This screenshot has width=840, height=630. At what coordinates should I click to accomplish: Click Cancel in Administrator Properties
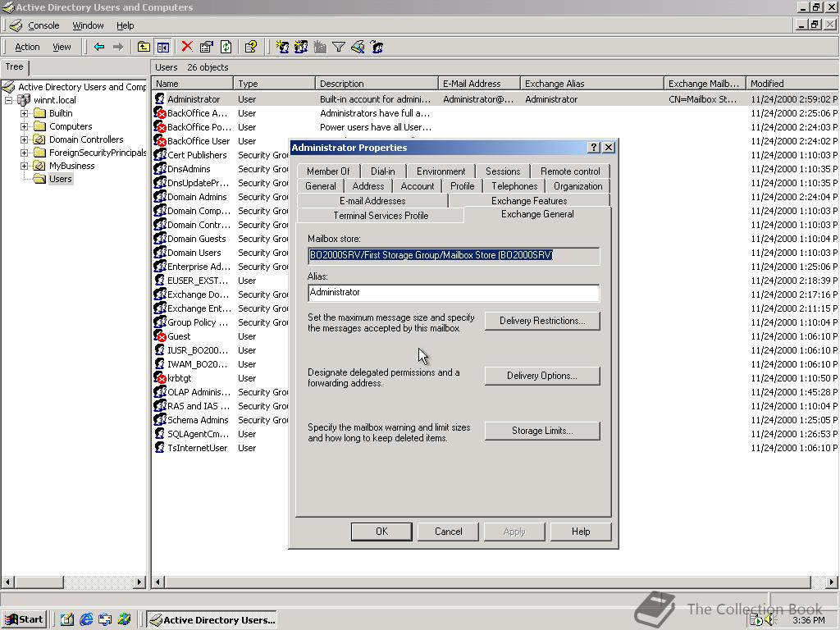point(449,532)
